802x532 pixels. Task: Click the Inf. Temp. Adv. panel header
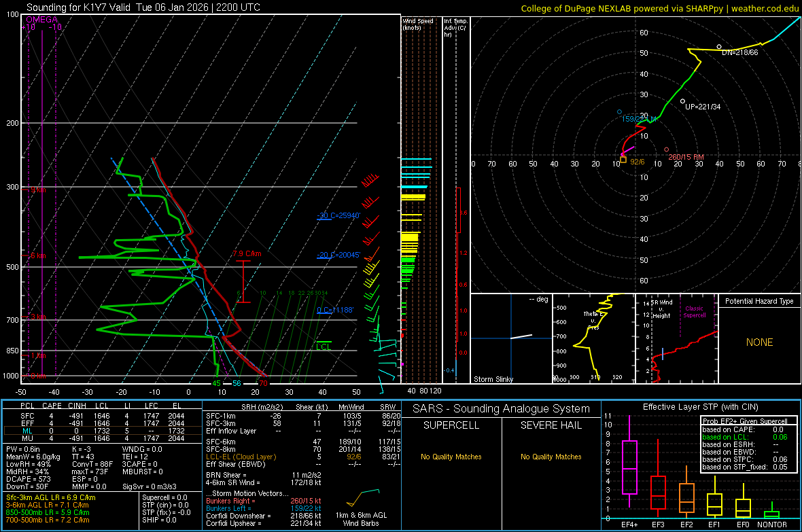click(x=455, y=28)
